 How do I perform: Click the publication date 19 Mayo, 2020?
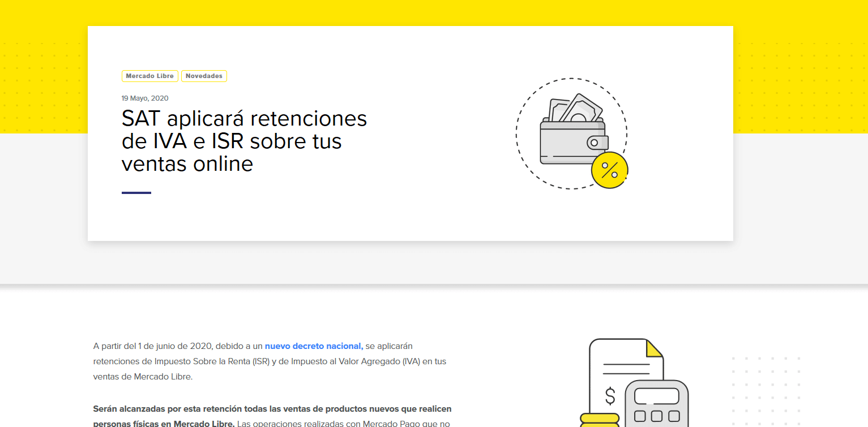144,98
